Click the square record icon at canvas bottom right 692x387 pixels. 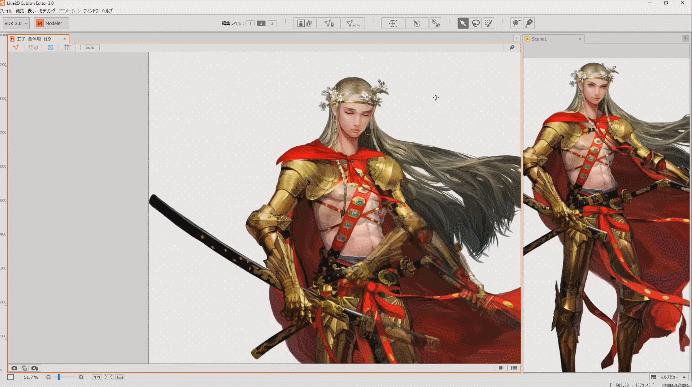(501, 368)
